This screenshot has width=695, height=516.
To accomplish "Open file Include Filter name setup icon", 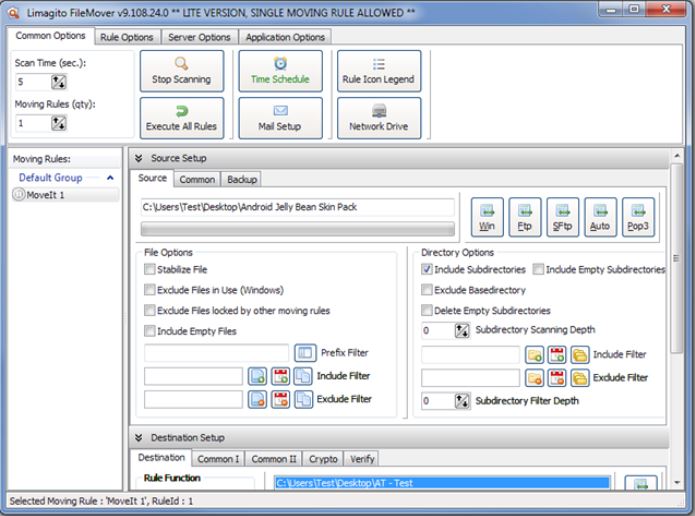I will click(257, 376).
